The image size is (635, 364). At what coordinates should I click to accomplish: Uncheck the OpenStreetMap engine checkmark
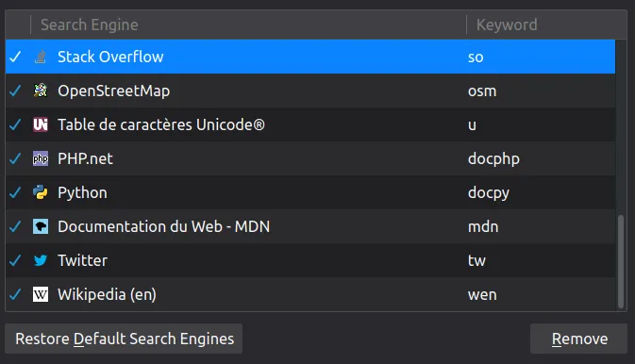(x=15, y=91)
